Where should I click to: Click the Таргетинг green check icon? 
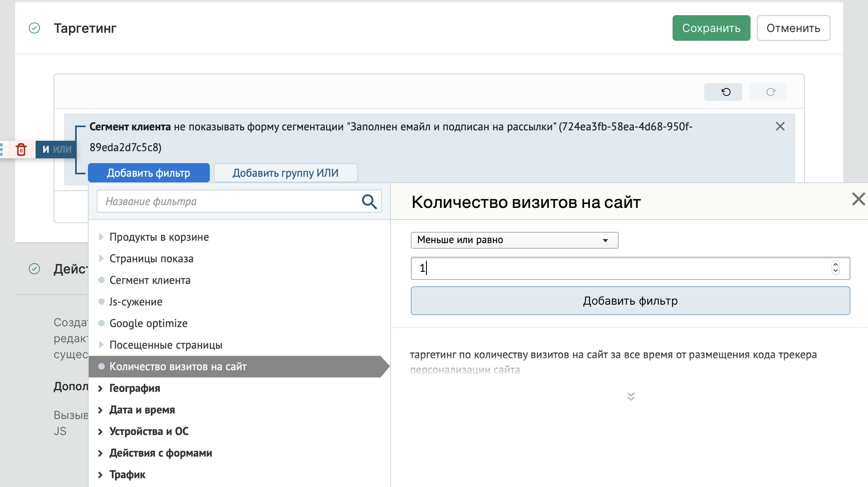34,28
